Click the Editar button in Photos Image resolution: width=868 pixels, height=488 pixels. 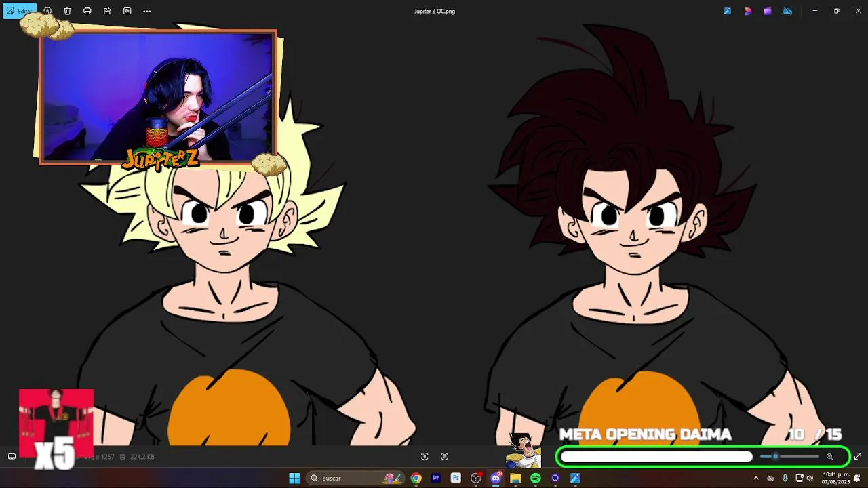(x=20, y=11)
